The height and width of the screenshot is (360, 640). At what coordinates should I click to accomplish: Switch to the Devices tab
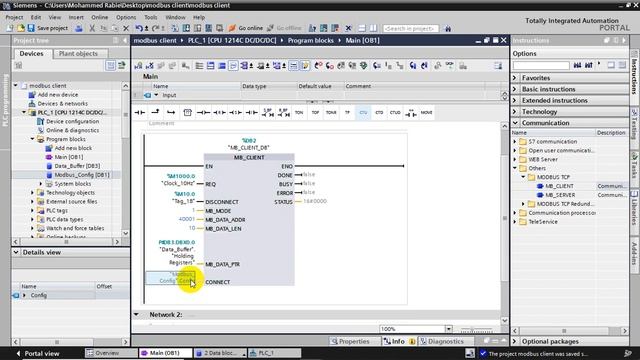[31, 53]
